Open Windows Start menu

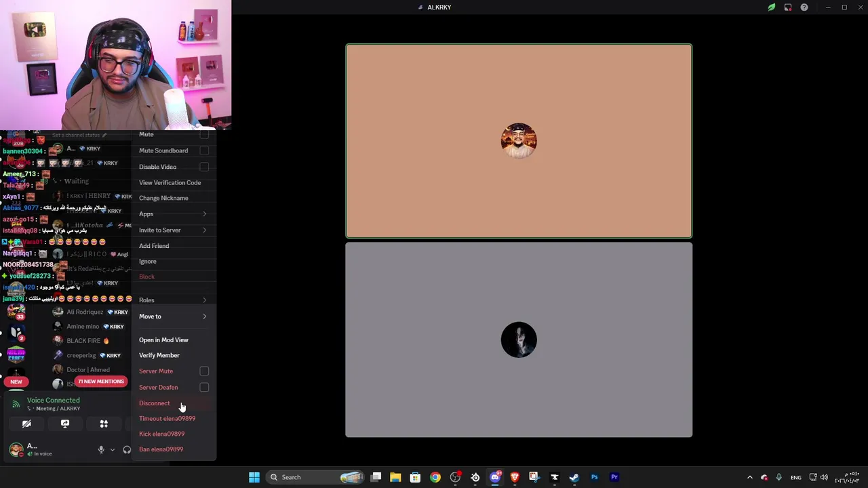254,477
